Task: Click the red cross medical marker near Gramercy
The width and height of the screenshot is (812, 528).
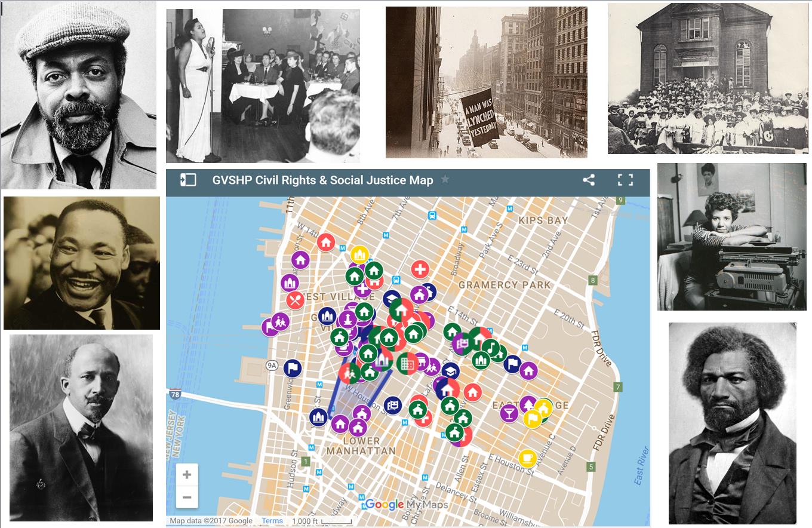Action: (x=420, y=268)
